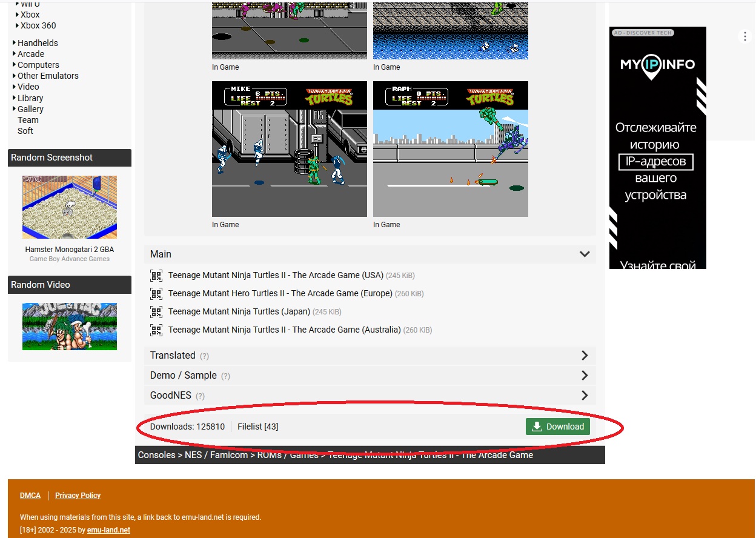756x538 pixels.
Task: View the RAPH in-game screenshot
Action: pyautogui.click(x=451, y=149)
